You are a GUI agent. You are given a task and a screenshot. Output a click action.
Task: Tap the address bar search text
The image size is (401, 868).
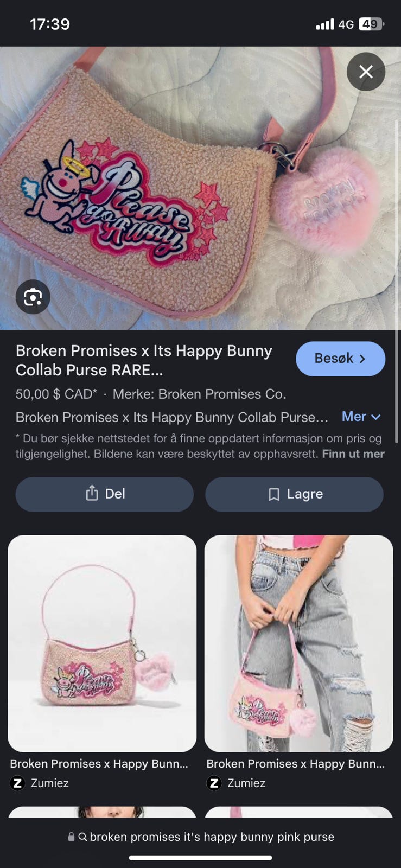[x=212, y=837]
